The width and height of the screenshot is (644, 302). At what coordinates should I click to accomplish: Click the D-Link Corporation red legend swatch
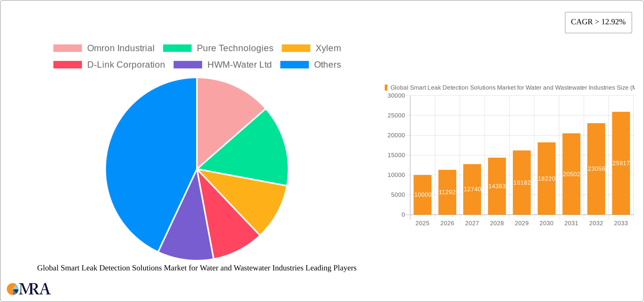68,65
